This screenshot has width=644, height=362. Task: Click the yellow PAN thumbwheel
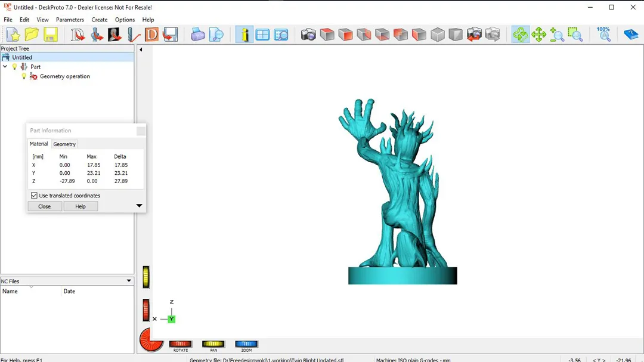213,344
